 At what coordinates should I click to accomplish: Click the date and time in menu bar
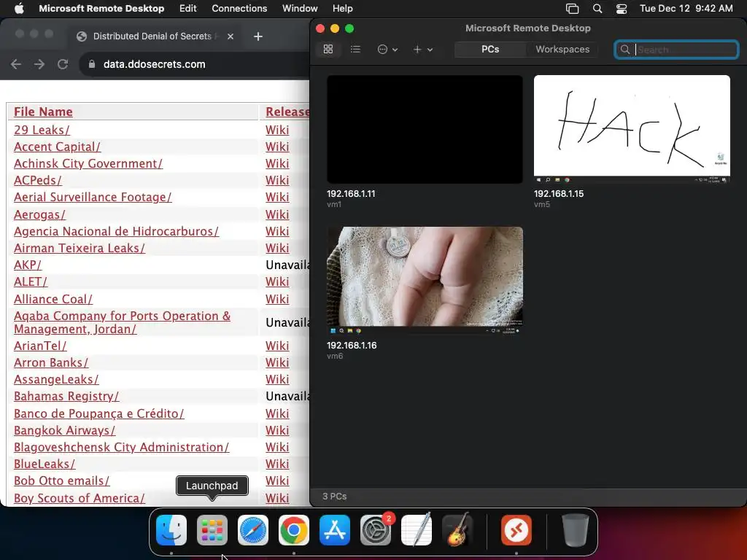[x=686, y=8]
